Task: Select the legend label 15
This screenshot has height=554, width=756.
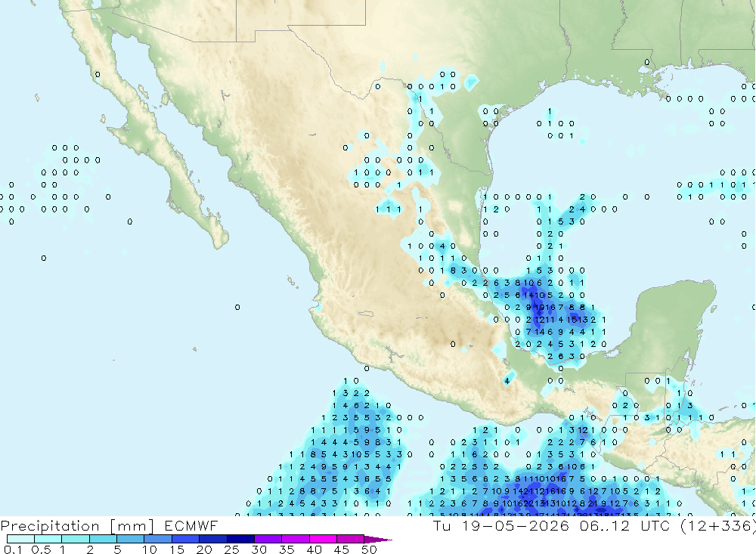Action: pyautogui.click(x=177, y=549)
